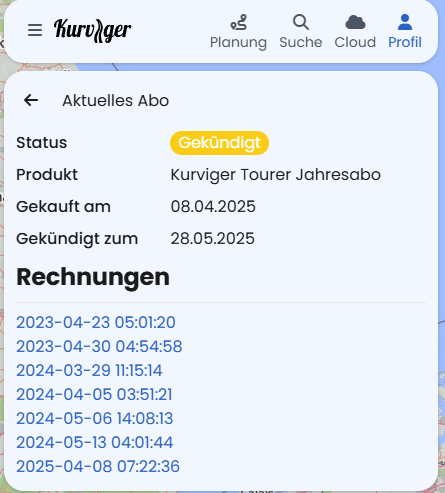Open the hamburger menu
This screenshot has height=493, width=445.
pyautogui.click(x=35, y=30)
